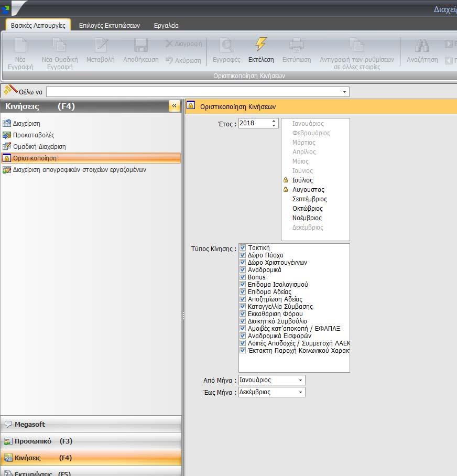457x476 pixels.
Task: Select Οκτώβριος in the month list
Action: click(308, 208)
